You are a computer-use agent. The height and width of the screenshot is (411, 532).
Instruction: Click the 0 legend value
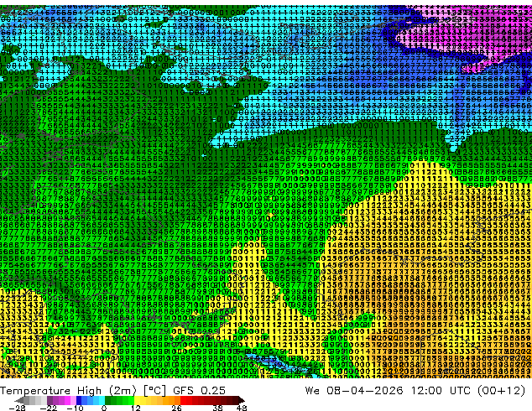coord(104,408)
